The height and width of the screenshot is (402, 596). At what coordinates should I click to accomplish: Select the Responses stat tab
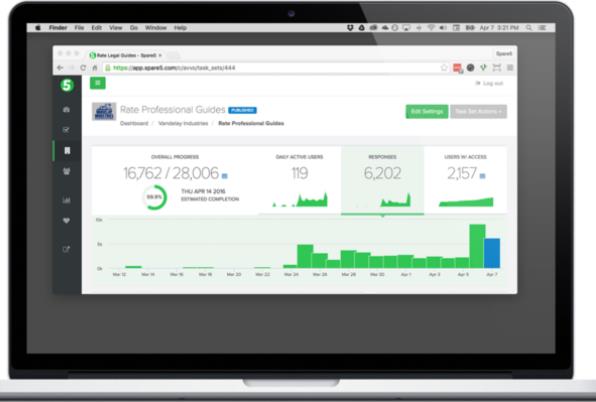click(x=382, y=180)
